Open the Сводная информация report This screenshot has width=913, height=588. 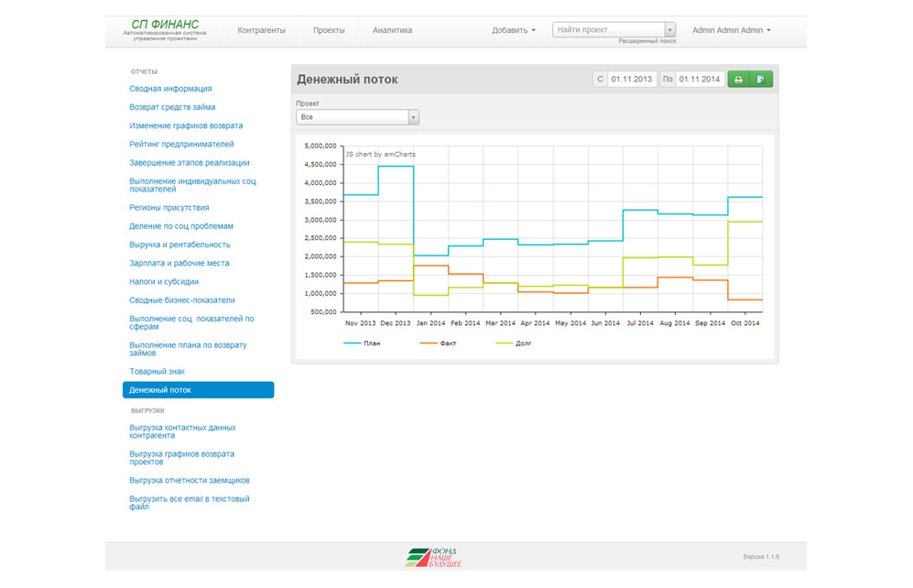coord(170,89)
